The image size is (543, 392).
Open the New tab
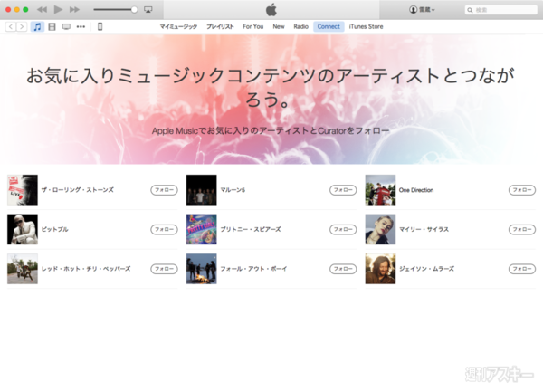pyautogui.click(x=279, y=26)
